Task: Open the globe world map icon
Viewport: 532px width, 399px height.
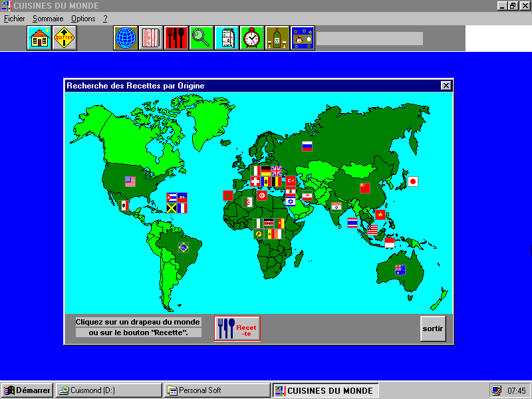Action: (126, 38)
